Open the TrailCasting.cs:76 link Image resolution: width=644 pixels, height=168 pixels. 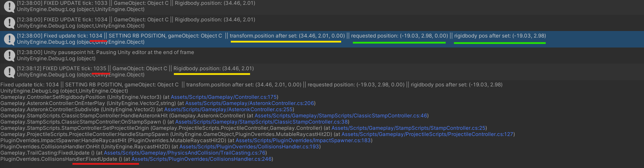(185, 153)
